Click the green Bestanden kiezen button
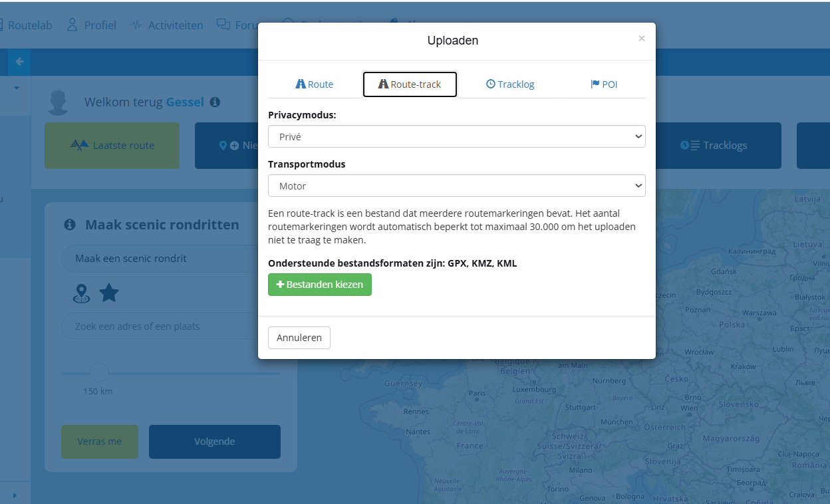 (320, 285)
